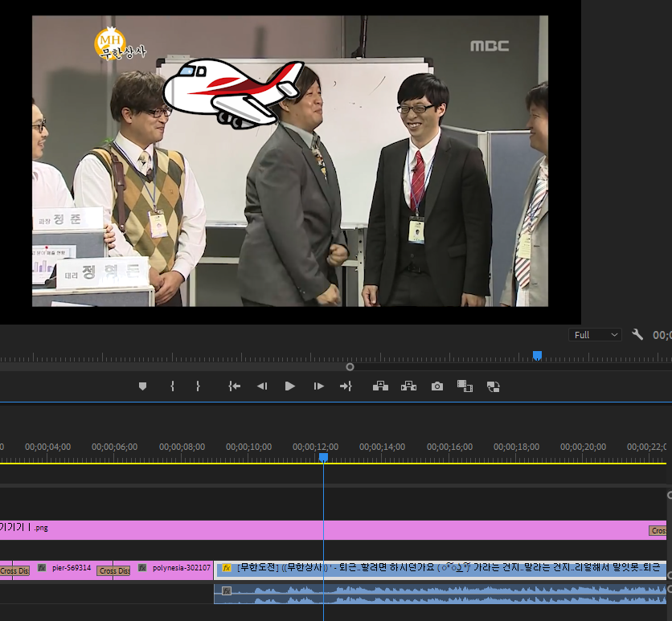Mark Out point with right brace
672x621 pixels.
click(x=198, y=386)
